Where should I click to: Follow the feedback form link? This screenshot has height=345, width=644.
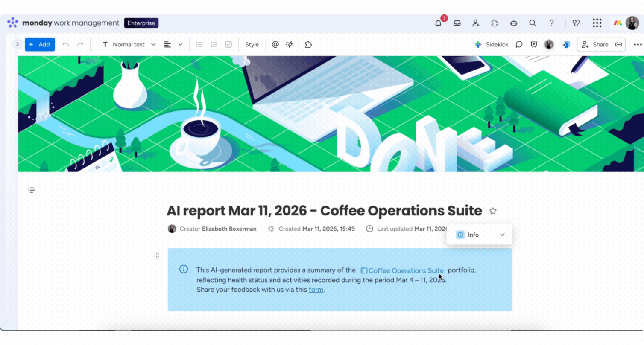coord(316,290)
